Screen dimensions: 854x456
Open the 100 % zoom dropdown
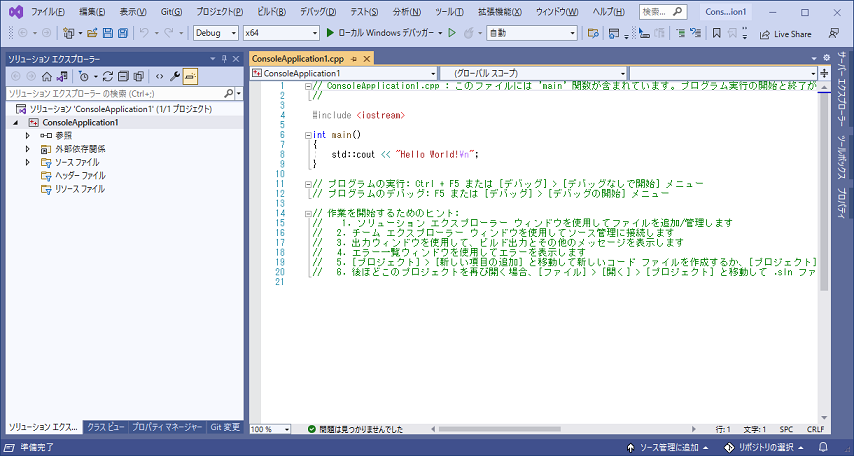(x=270, y=429)
